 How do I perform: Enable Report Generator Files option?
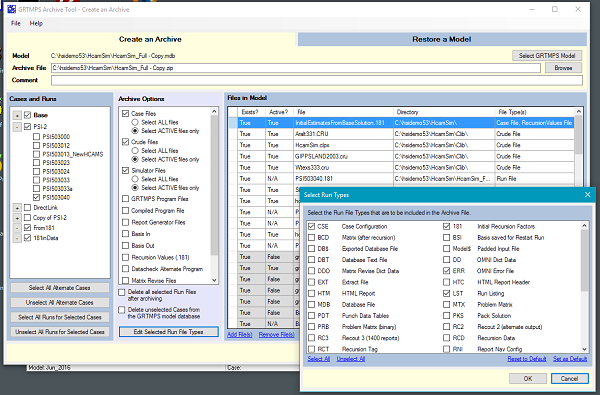[126, 222]
